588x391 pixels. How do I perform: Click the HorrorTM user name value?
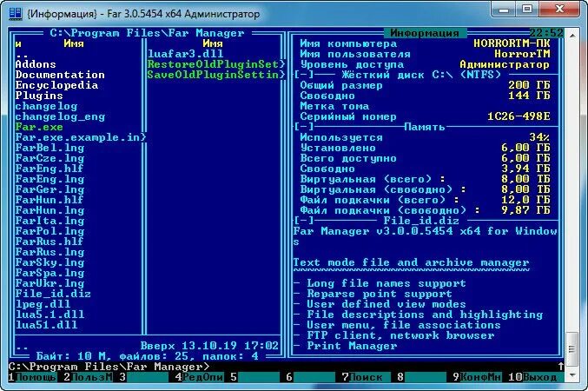[522, 54]
